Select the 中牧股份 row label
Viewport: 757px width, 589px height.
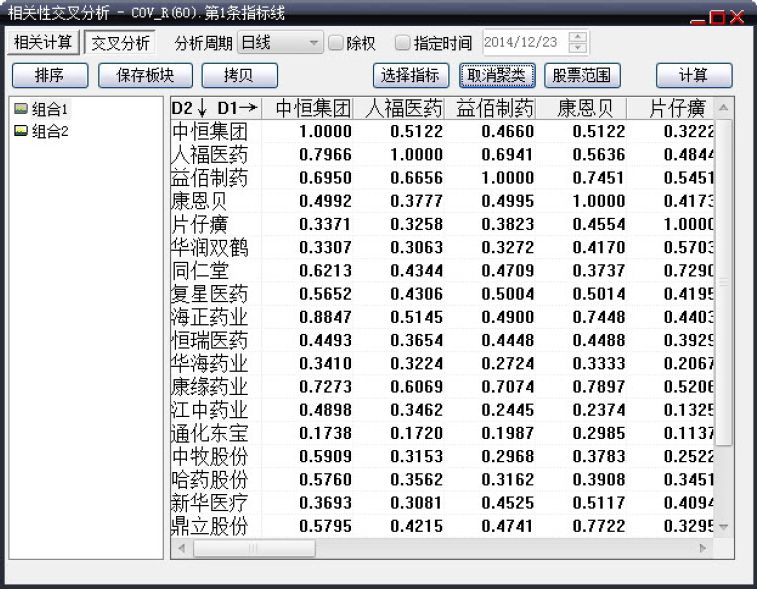coord(210,456)
